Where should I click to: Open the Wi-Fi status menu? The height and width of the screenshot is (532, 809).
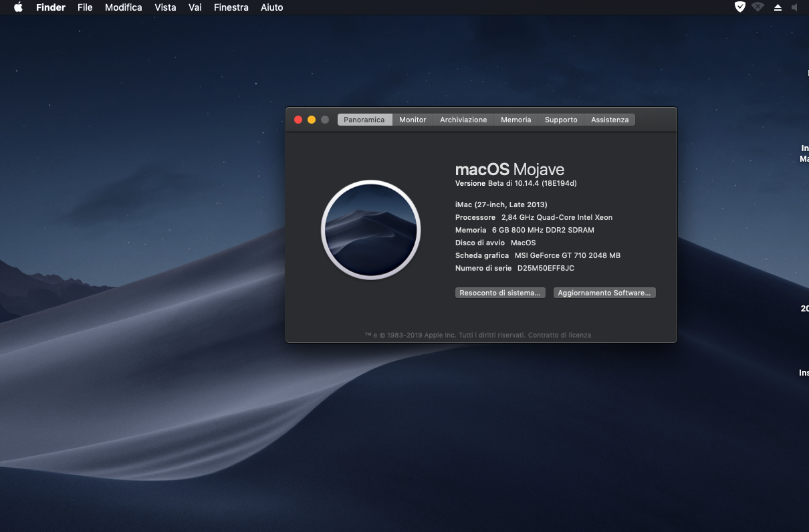coord(758,7)
